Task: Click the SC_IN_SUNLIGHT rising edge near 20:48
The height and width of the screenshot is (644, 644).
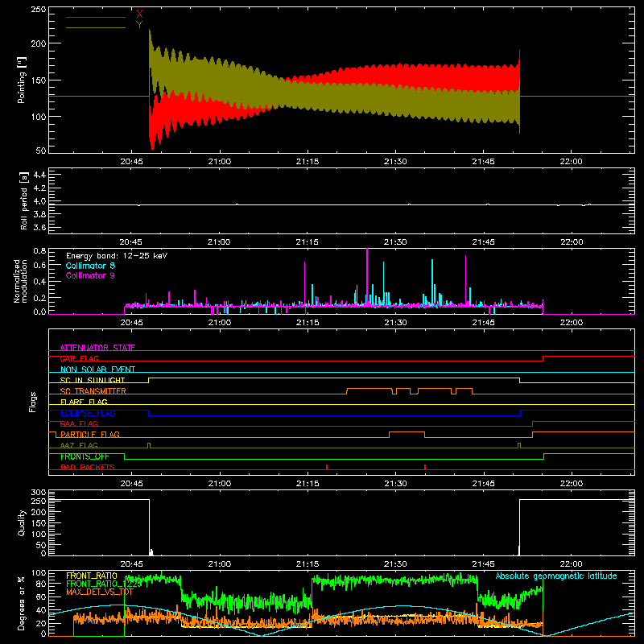Action: (x=148, y=380)
